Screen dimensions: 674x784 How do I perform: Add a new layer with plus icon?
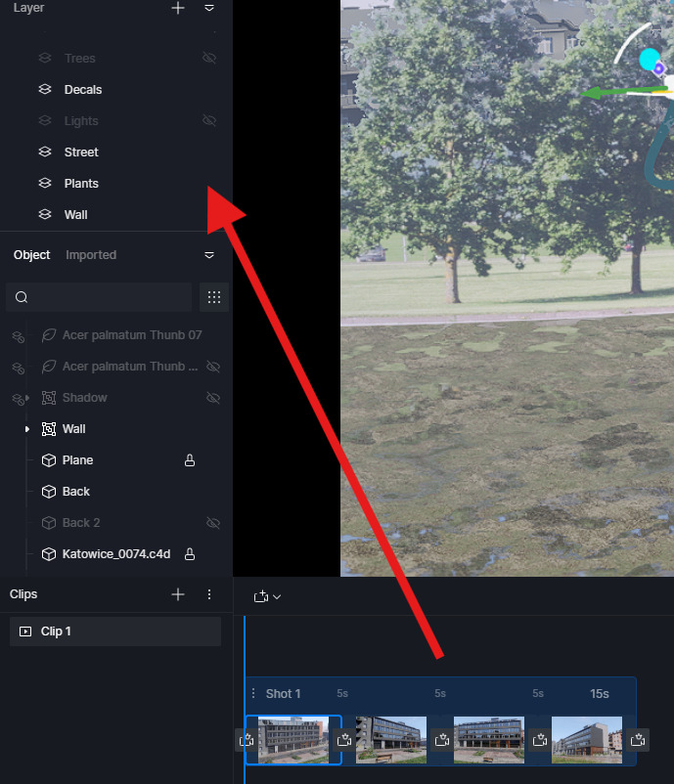click(178, 8)
